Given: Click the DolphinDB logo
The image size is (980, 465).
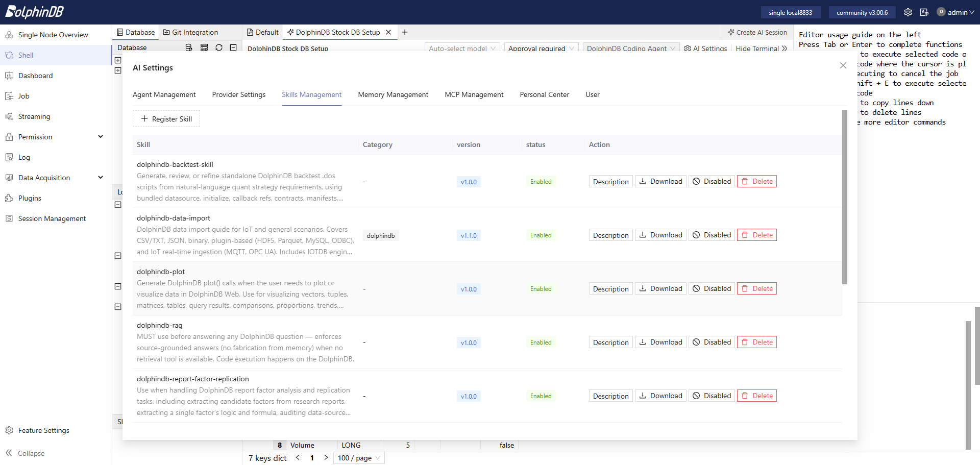Looking at the screenshot, I should (35, 12).
